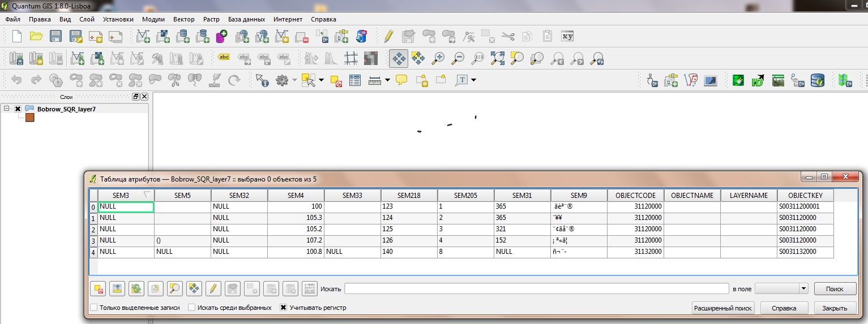
Task: Click the Toggle Editing pencil in main toolbar
Action: (x=388, y=36)
